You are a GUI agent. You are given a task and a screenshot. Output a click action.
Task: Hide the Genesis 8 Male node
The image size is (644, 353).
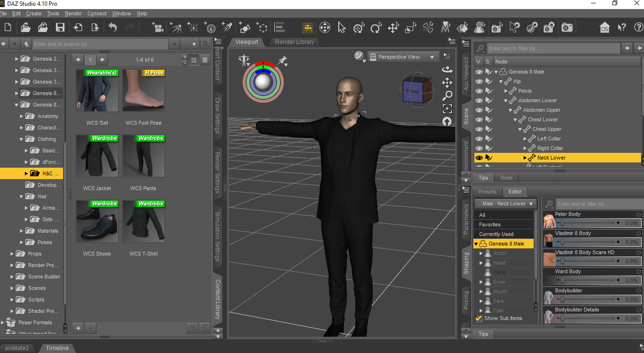[x=479, y=72]
